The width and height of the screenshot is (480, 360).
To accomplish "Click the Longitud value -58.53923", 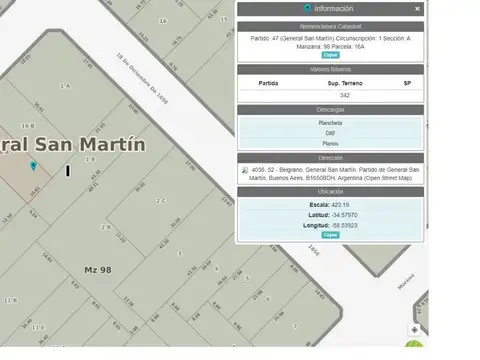I will tap(344, 226).
